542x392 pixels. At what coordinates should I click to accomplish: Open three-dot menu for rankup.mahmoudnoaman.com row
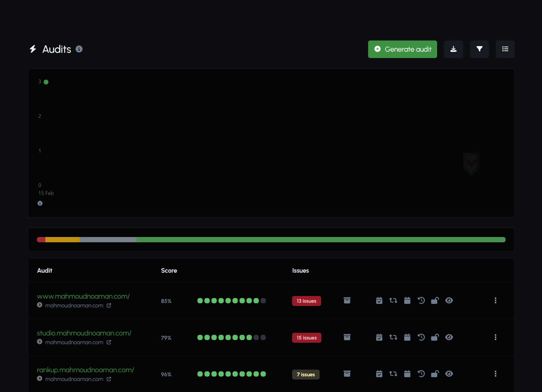click(496, 374)
